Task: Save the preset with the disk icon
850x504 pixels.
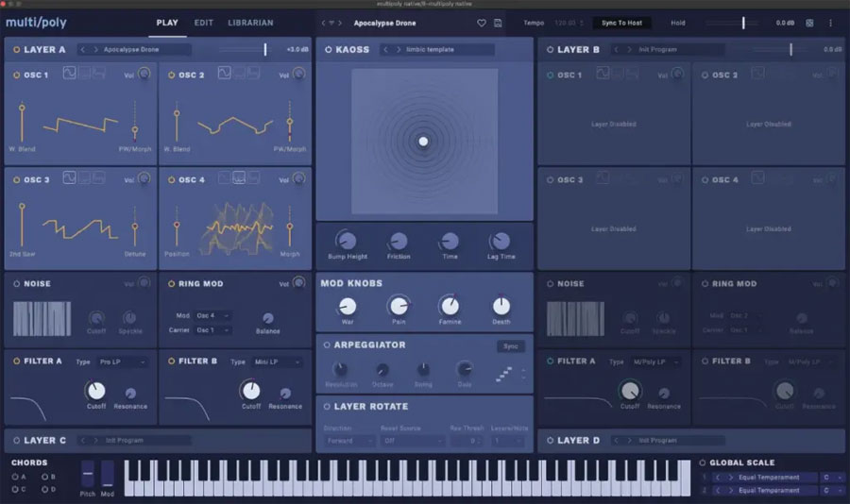Action: point(498,23)
